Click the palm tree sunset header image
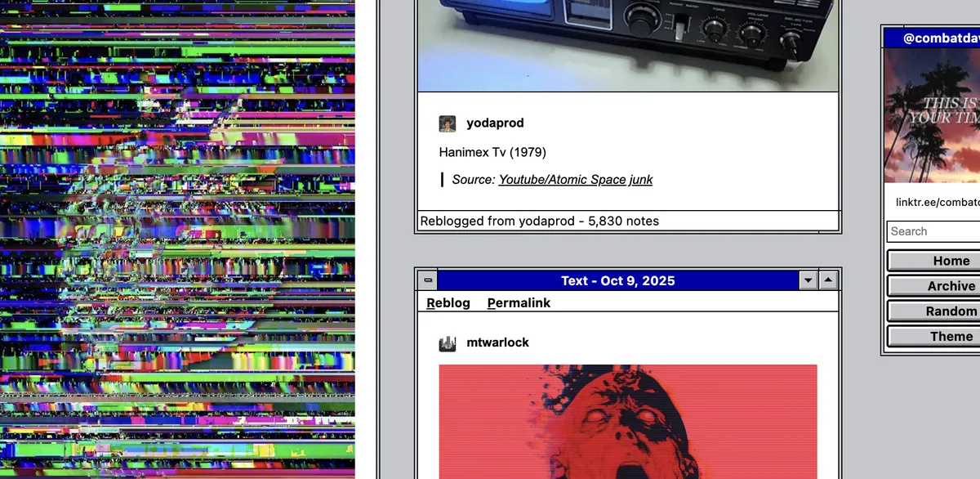980x479 pixels. coord(933,114)
